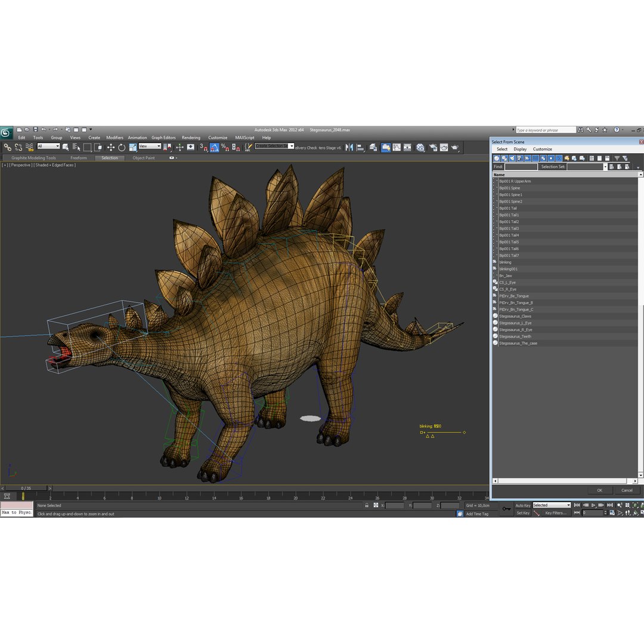Open the Curve Editor icon

click(397, 147)
